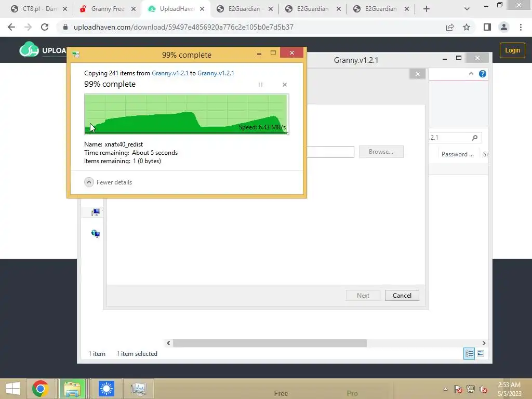
Task: Click the horizontal scrollbar thumb in Explorer
Action: [270, 343]
